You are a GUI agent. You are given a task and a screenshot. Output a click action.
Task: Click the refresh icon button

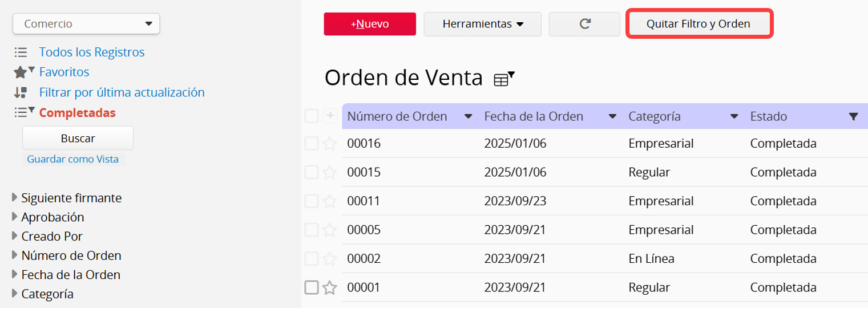[584, 24]
